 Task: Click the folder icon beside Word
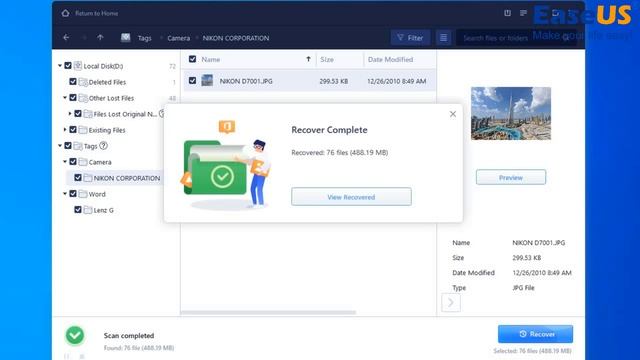83,193
